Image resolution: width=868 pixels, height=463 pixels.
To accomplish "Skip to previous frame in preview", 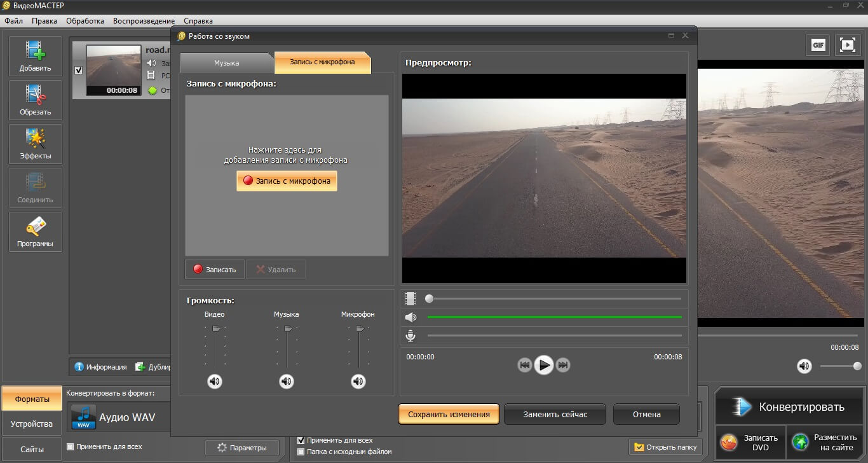I will [524, 365].
